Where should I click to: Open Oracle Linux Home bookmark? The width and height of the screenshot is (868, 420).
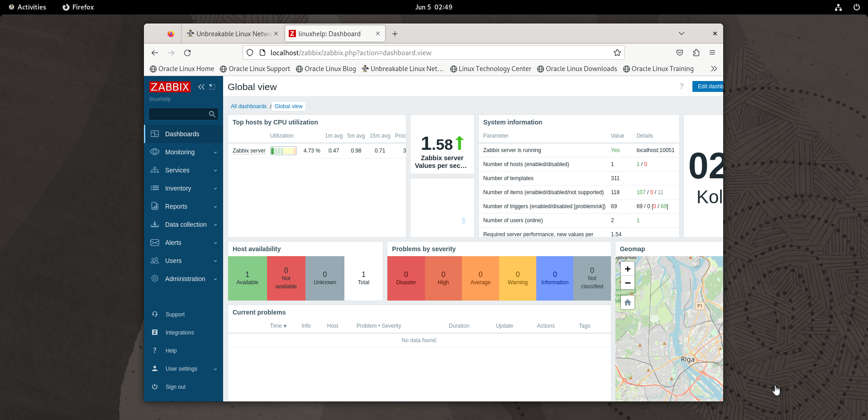[x=182, y=69]
